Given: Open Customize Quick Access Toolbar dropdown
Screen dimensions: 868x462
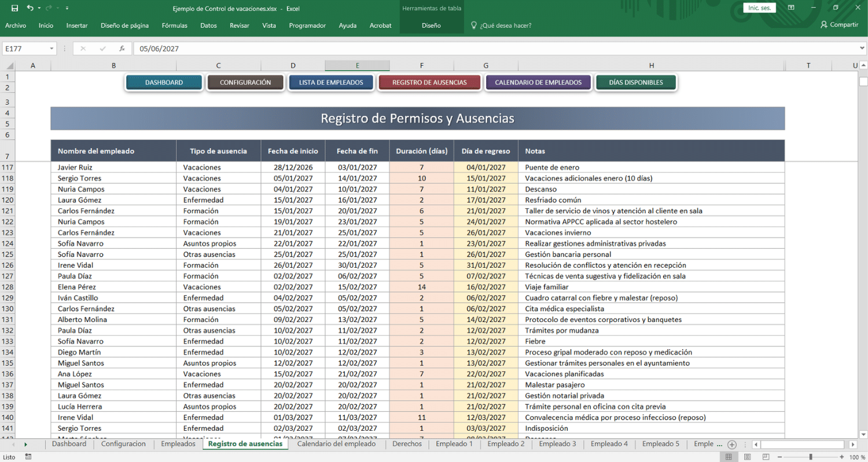Looking at the screenshot, I should click(68, 8).
